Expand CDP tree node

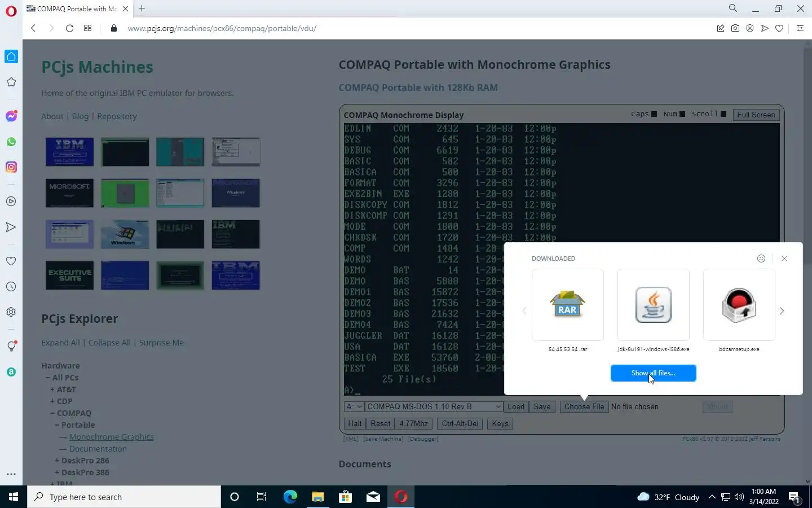pyautogui.click(x=61, y=401)
